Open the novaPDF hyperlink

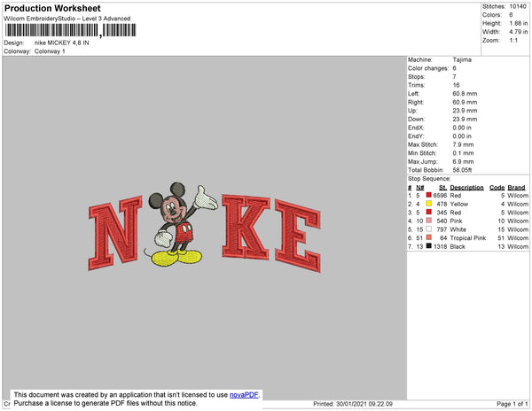pos(244,395)
